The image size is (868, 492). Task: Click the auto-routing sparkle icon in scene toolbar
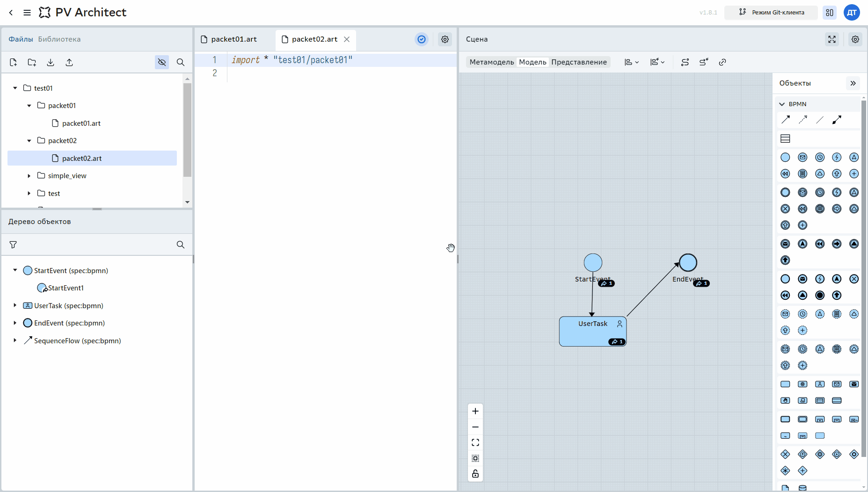point(704,62)
